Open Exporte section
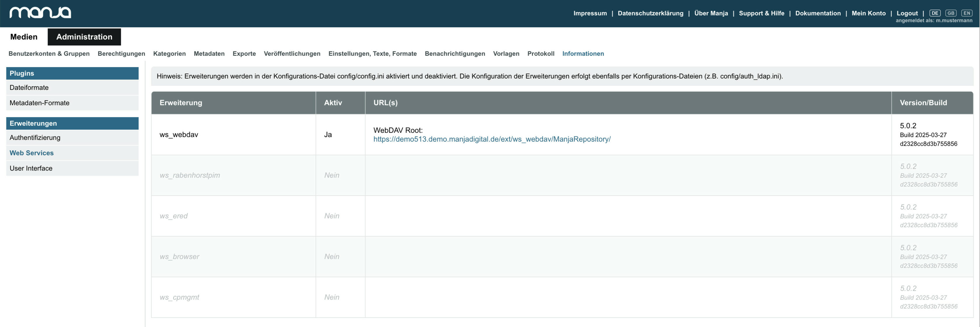980x327 pixels. 244,54
